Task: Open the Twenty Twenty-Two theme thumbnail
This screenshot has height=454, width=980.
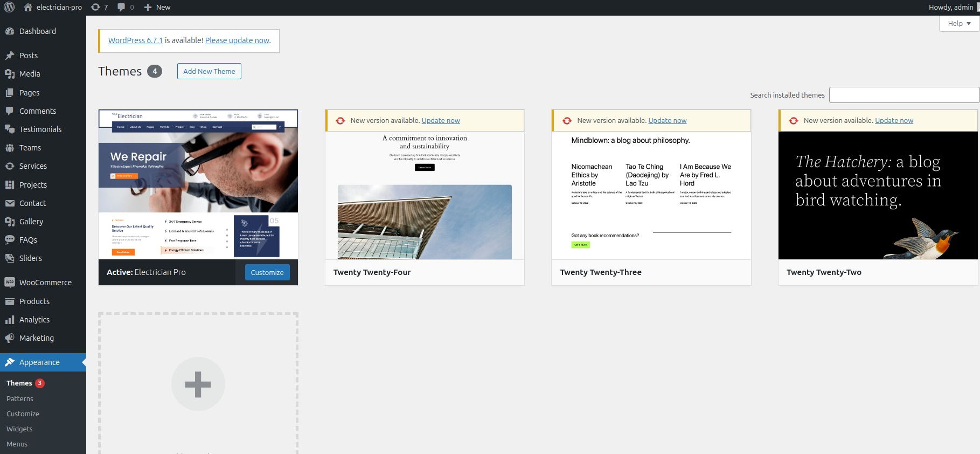Action: point(878,195)
